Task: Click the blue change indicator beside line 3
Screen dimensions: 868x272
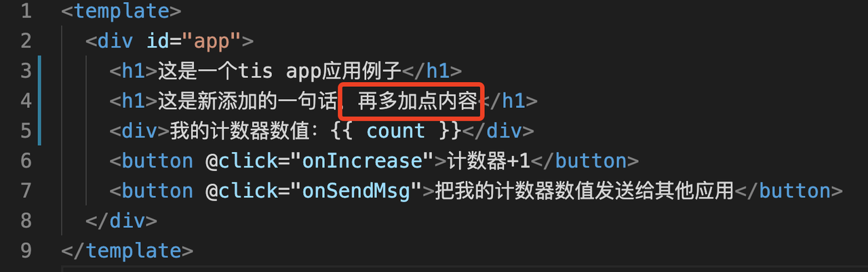Action: pos(39,71)
